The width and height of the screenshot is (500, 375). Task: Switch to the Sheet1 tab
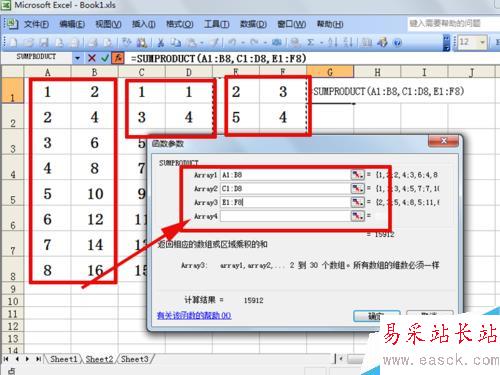click(x=63, y=359)
